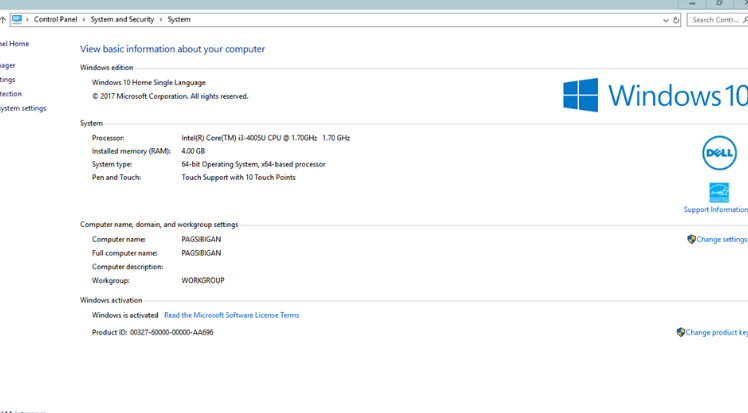The height and width of the screenshot is (413, 748).
Task: Refresh the Control Panel address bar
Action: point(676,20)
